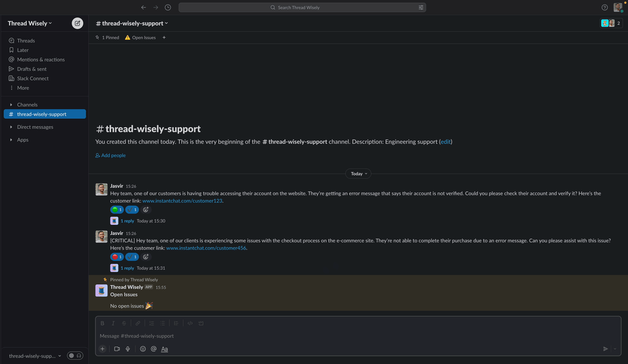Open Mentions & reactions

pos(41,59)
